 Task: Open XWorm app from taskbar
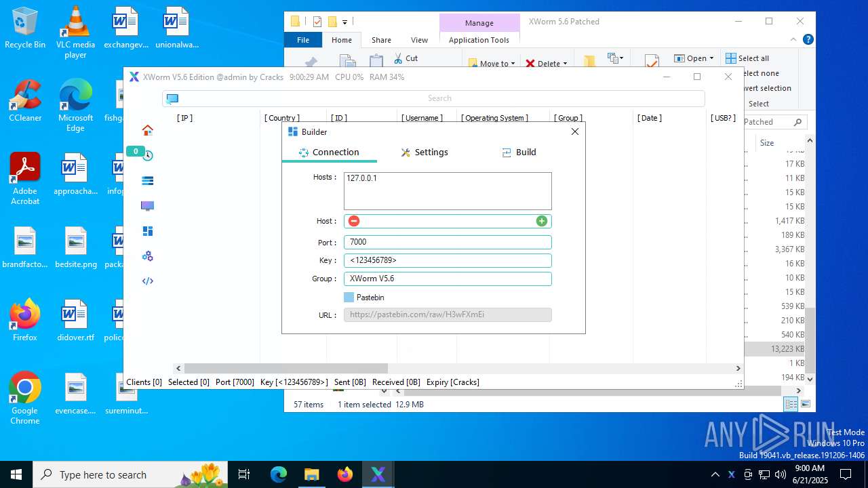[x=378, y=474]
